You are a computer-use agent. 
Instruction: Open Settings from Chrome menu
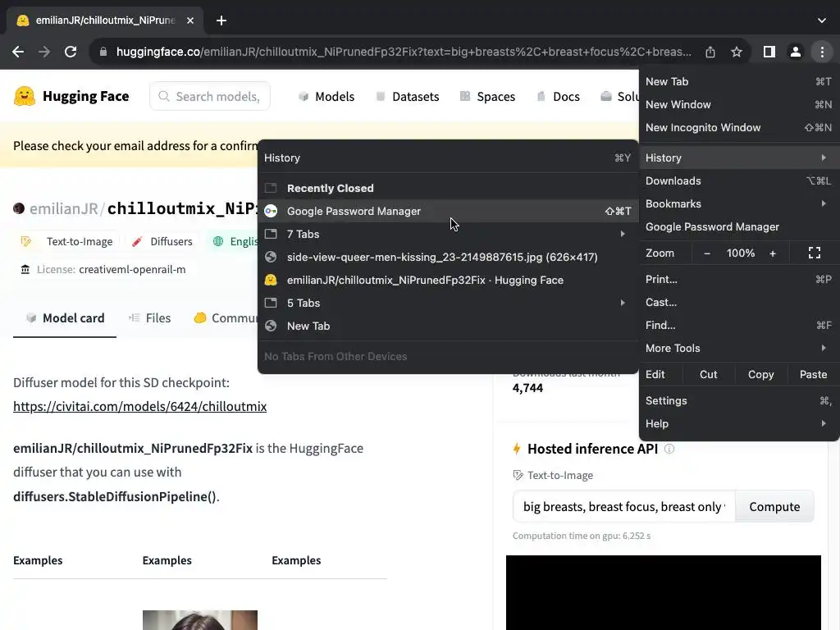[x=739, y=400]
